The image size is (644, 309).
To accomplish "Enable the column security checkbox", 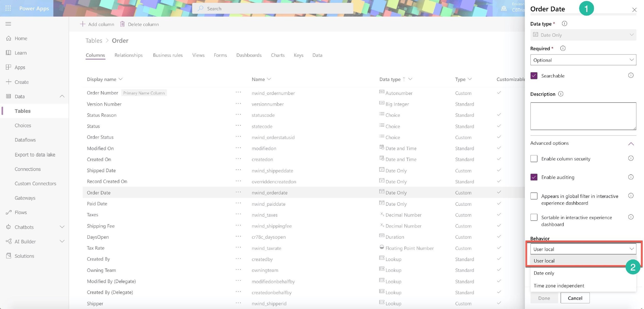I will pyautogui.click(x=534, y=158).
